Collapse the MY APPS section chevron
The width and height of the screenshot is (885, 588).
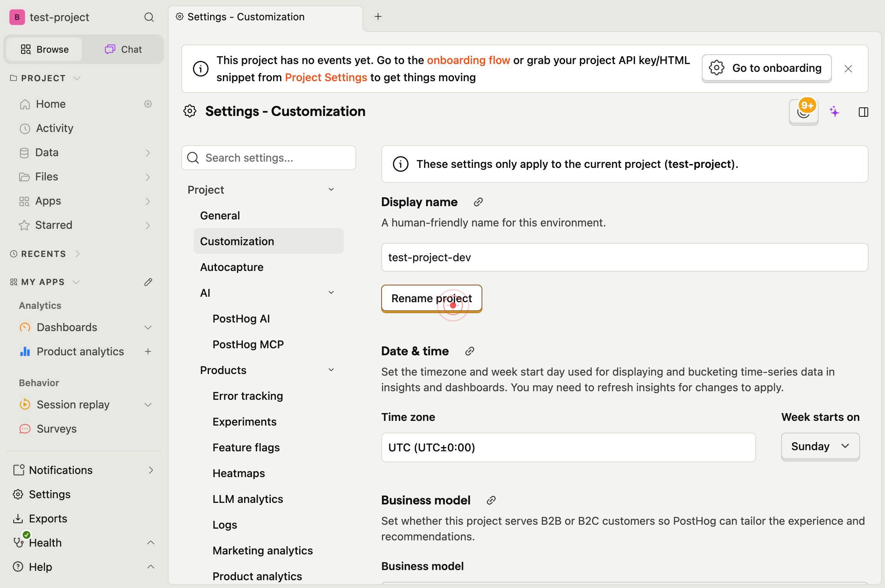tap(76, 282)
